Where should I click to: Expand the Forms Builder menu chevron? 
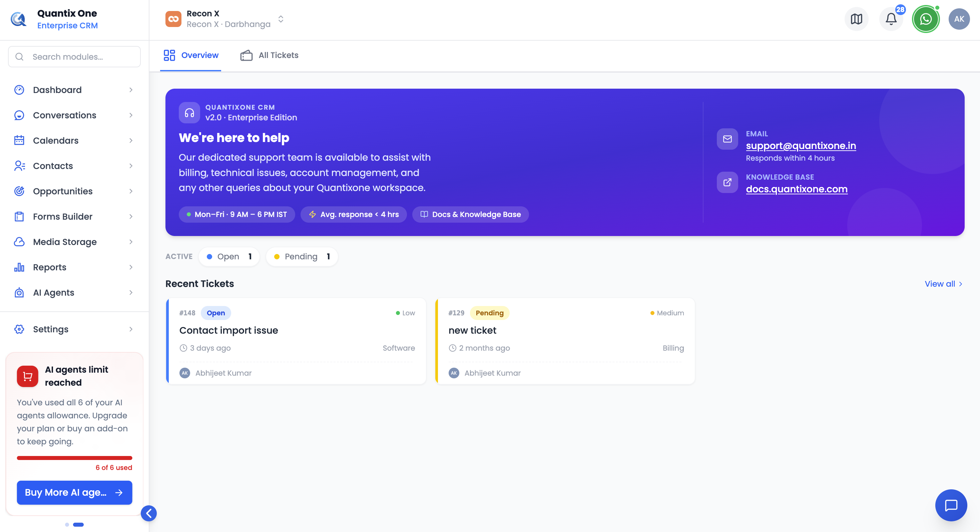point(131,216)
